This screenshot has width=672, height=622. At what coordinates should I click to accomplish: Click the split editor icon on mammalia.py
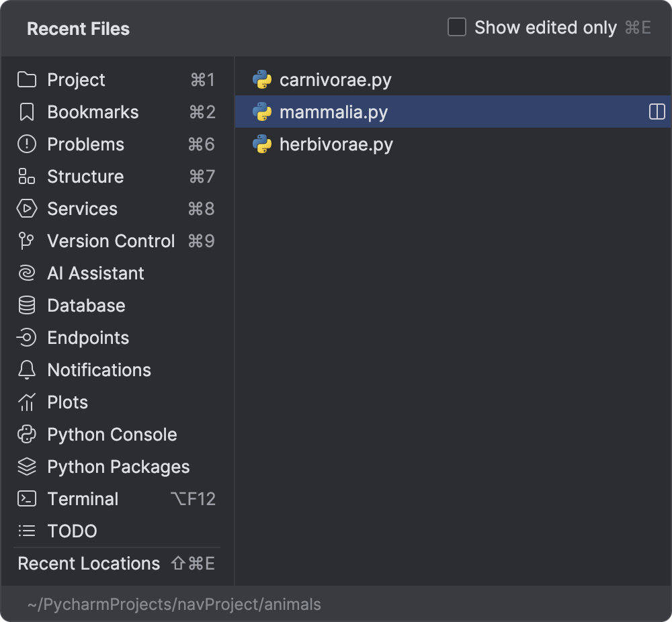tap(655, 112)
